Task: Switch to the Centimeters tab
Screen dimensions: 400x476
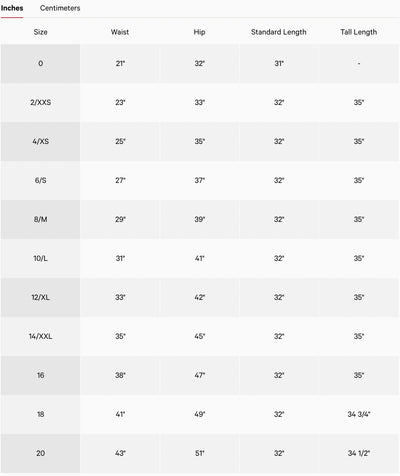Action: click(x=60, y=8)
